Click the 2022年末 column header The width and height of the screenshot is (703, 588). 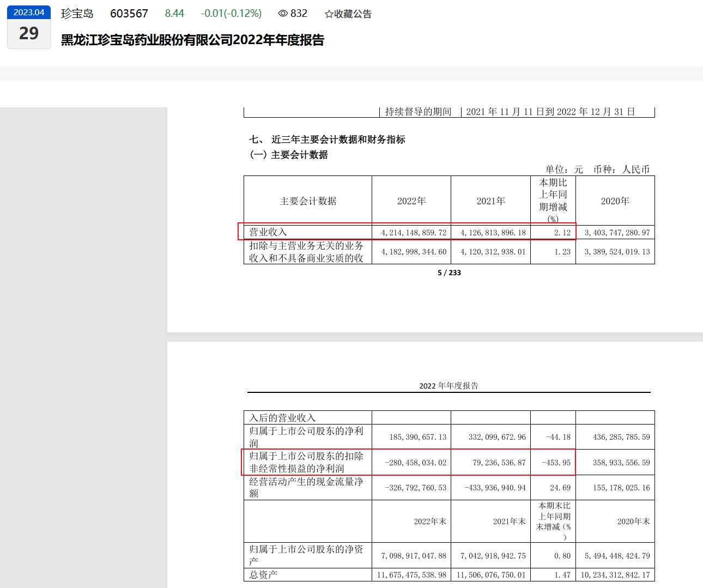point(430,522)
